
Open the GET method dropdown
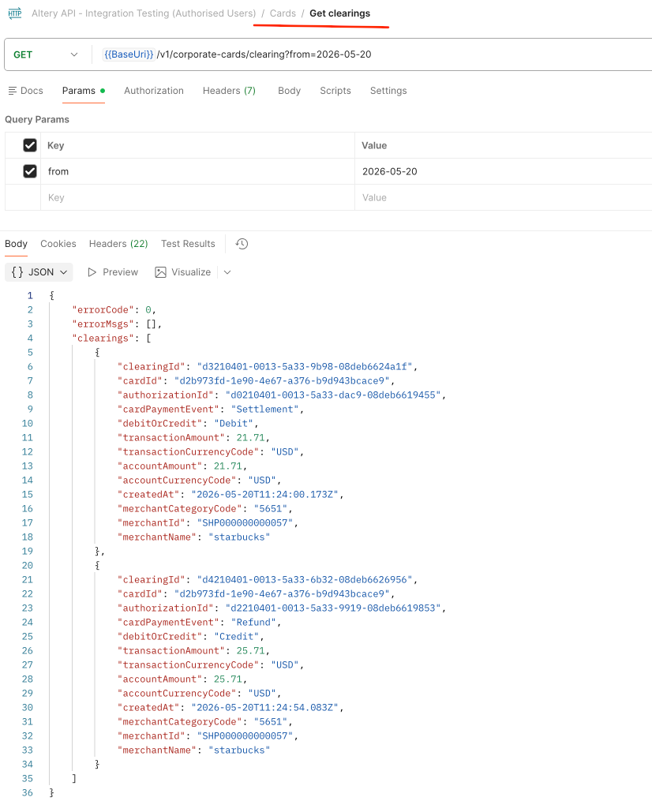click(x=46, y=54)
